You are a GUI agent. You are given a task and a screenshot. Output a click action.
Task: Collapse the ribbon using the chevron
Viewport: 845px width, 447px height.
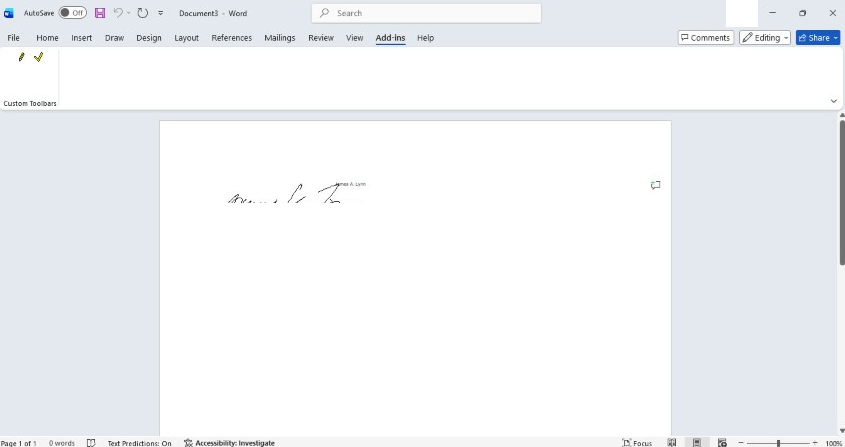click(834, 101)
